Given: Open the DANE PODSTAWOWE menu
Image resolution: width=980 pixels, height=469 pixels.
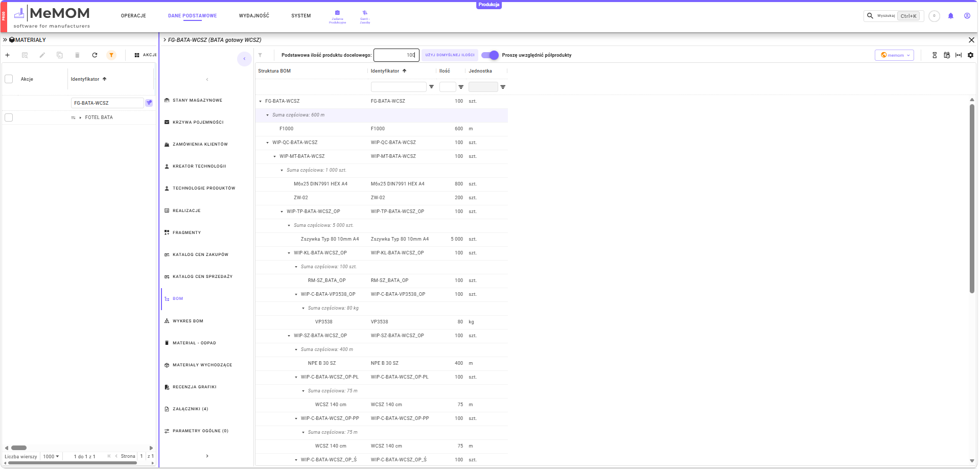Looking at the screenshot, I should [192, 16].
